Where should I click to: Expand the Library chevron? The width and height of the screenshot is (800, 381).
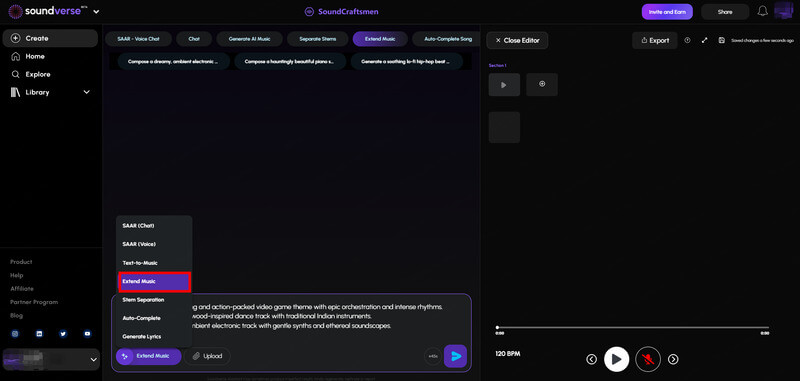(x=86, y=92)
